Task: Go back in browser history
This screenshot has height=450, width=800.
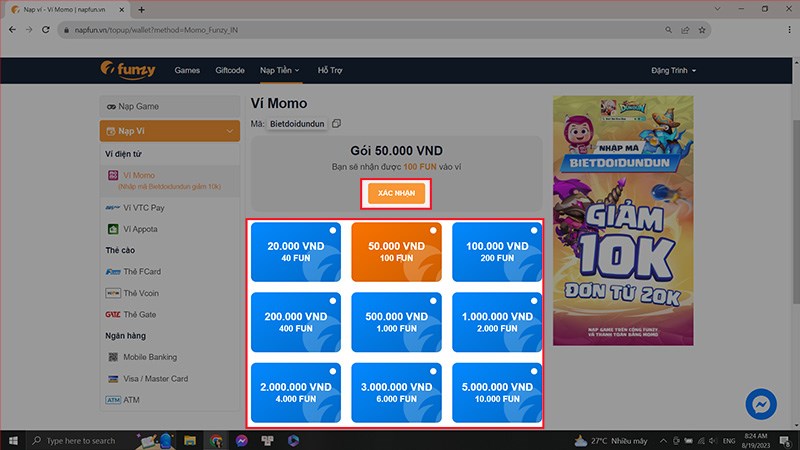Action: 12,30
